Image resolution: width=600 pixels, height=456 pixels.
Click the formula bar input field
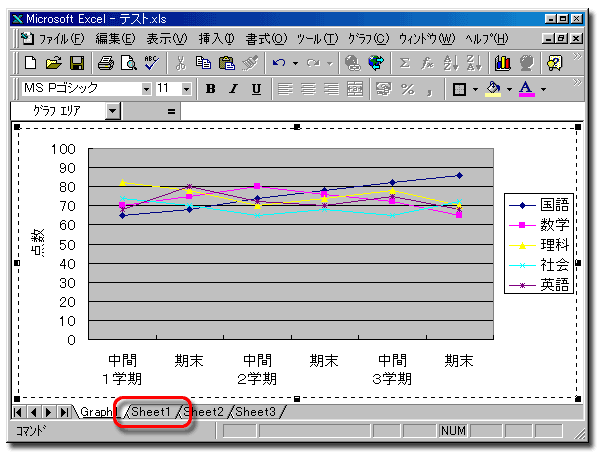[382, 111]
